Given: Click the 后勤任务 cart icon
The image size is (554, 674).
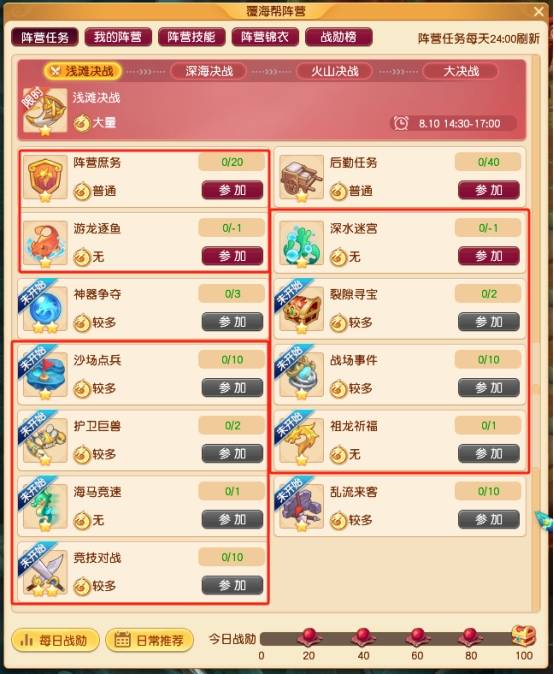Looking at the screenshot, I should (301, 178).
